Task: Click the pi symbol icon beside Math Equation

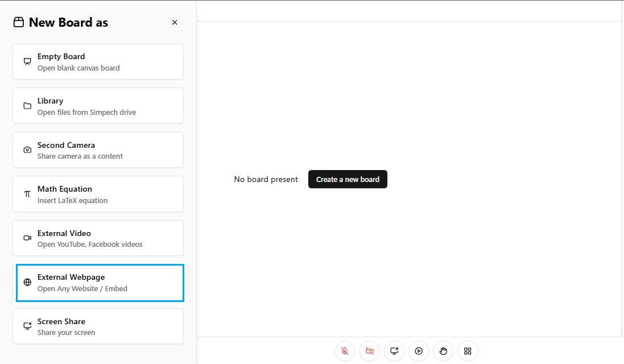Action: click(27, 194)
